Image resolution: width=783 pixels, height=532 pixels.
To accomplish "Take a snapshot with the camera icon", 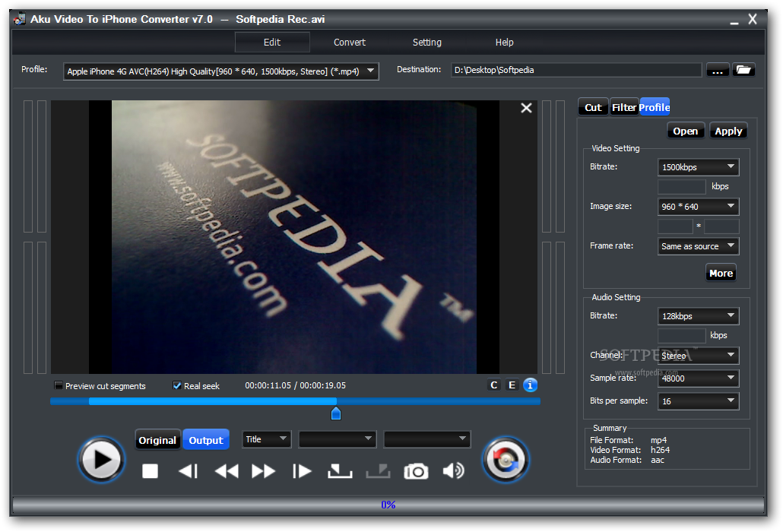I will 416,471.
